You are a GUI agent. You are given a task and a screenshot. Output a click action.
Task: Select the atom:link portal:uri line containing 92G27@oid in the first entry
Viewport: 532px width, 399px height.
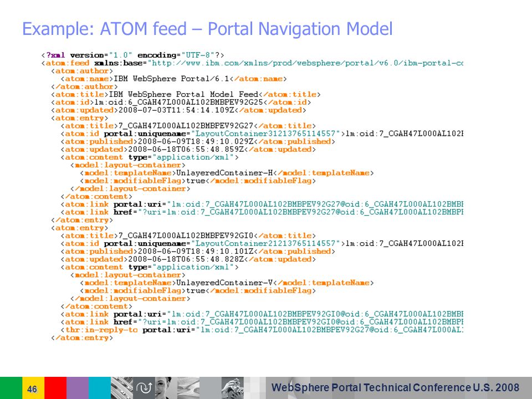pyautogui.click(x=262, y=204)
